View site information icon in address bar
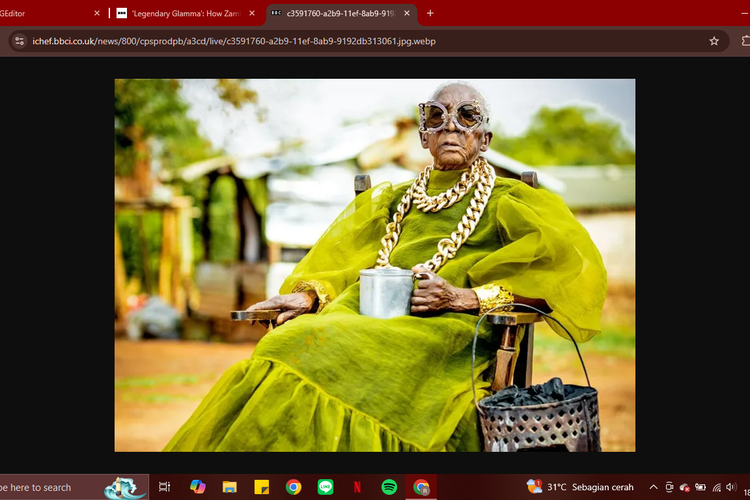This screenshot has width=750, height=500. tap(18, 41)
